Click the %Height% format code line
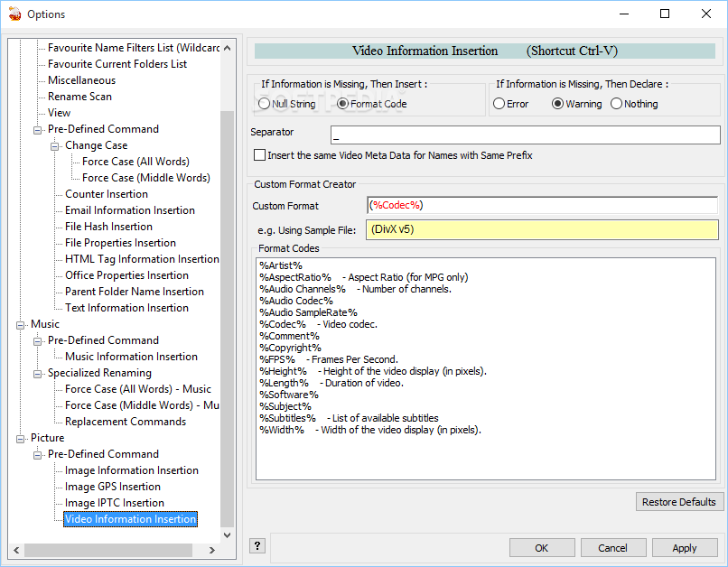Screen dimensions: 728x567 click(373, 371)
